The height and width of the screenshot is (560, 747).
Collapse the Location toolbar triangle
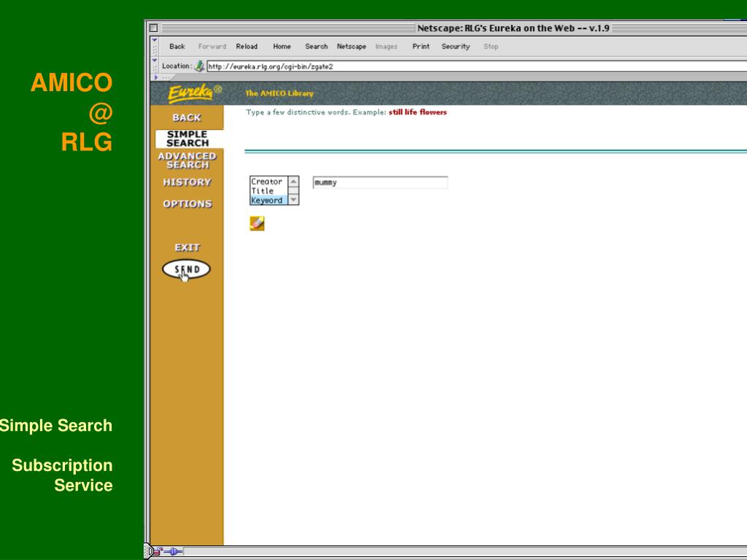pos(155,61)
